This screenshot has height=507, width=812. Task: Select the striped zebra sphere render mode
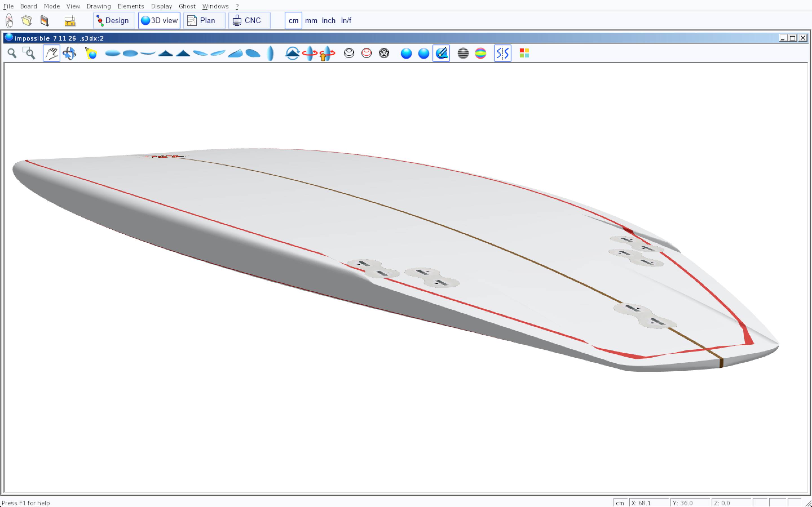463,53
